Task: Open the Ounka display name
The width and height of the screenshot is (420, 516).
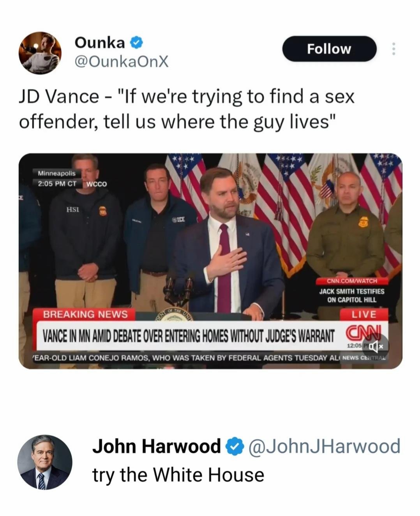Action: [99, 42]
